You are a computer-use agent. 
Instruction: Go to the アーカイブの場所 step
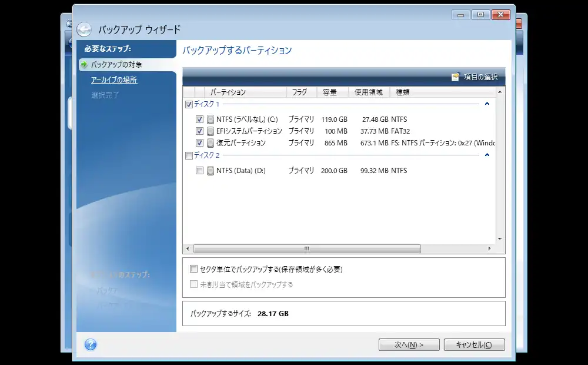(114, 79)
